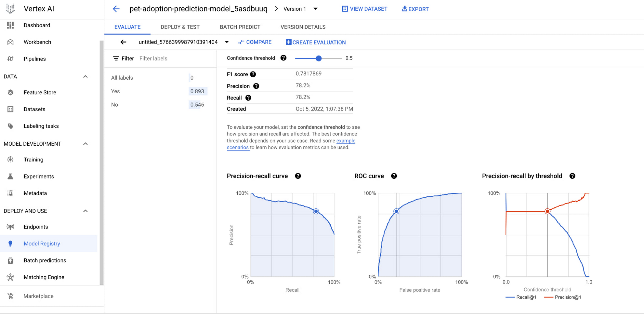Click the sidebar vertical scrollbar
Image resolution: width=644 pixels, height=314 pixels.
click(x=101, y=163)
